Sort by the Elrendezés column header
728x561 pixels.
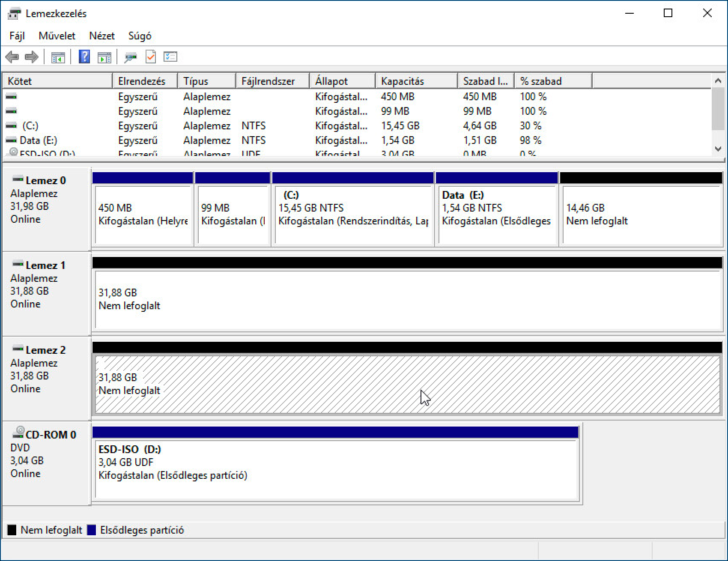click(145, 81)
